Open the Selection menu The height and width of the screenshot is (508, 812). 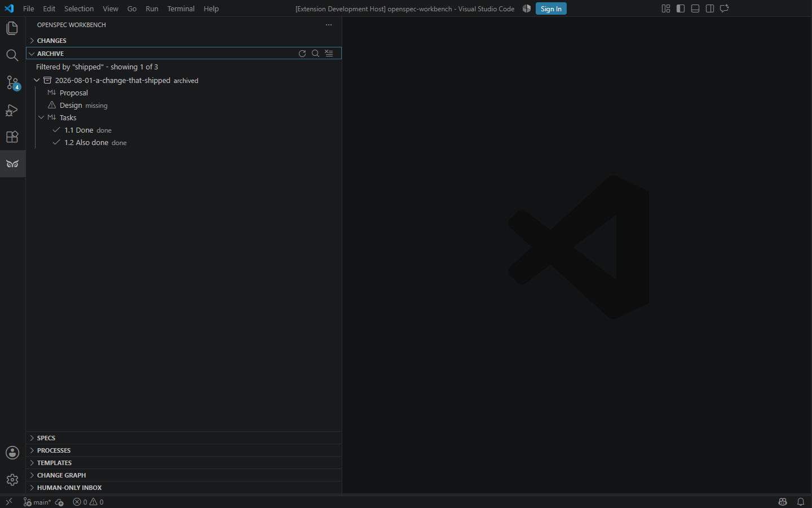pos(79,8)
